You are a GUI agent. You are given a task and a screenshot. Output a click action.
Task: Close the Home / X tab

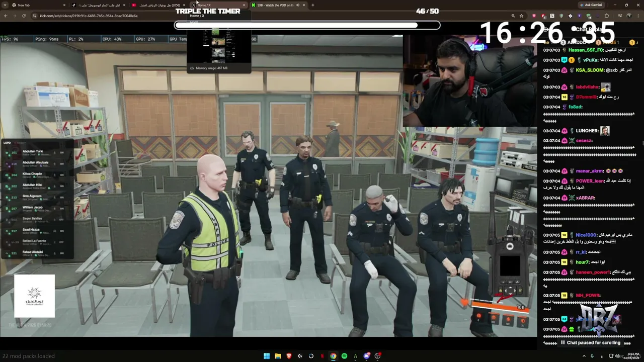pyautogui.click(x=244, y=5)
